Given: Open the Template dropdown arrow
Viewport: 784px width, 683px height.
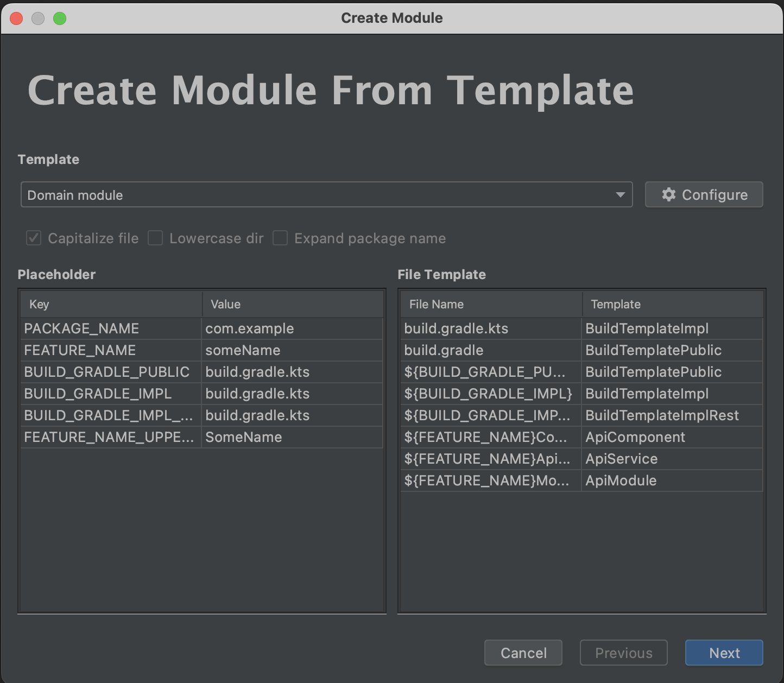Looking at the screenshot, I should coord(620,194).
